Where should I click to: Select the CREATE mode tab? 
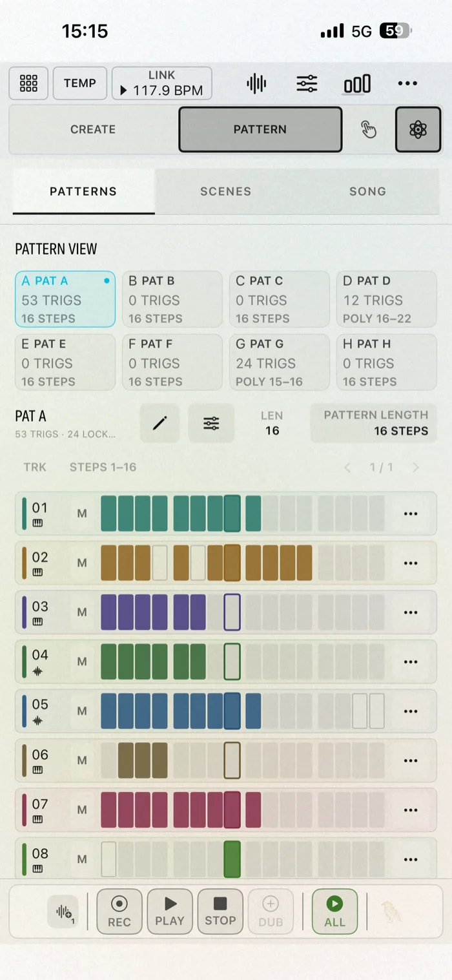pos(93,129)
